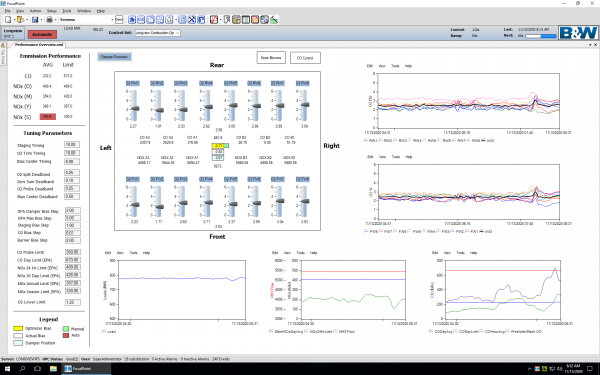The width and height of the screenshot is (600, 375).
Task: Click the rear O2 RW1 slider
Action: tap(134, 106)
